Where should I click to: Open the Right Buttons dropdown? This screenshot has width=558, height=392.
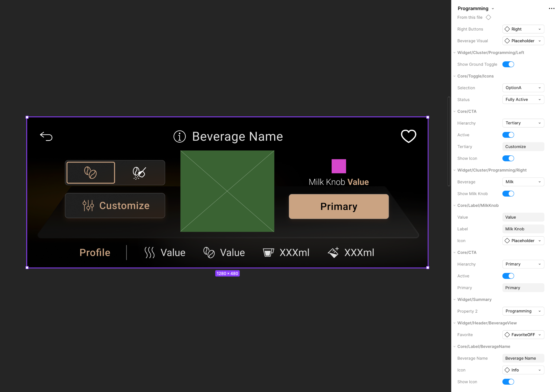523,29
